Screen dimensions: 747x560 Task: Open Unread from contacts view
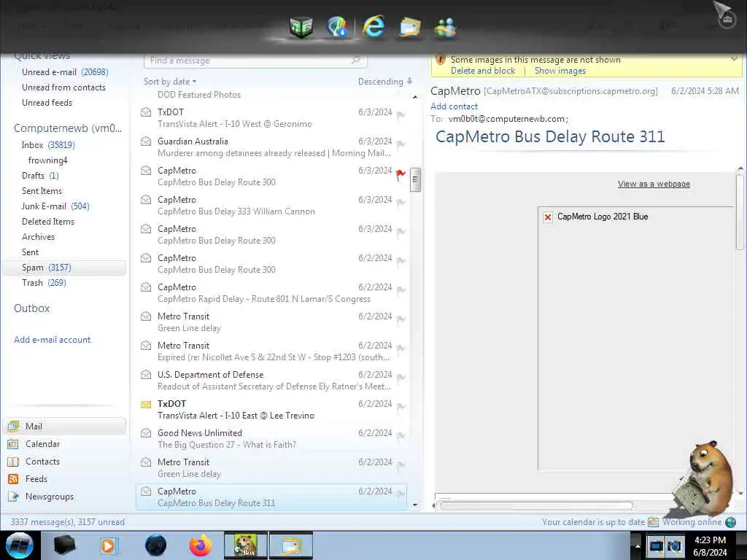64,87
